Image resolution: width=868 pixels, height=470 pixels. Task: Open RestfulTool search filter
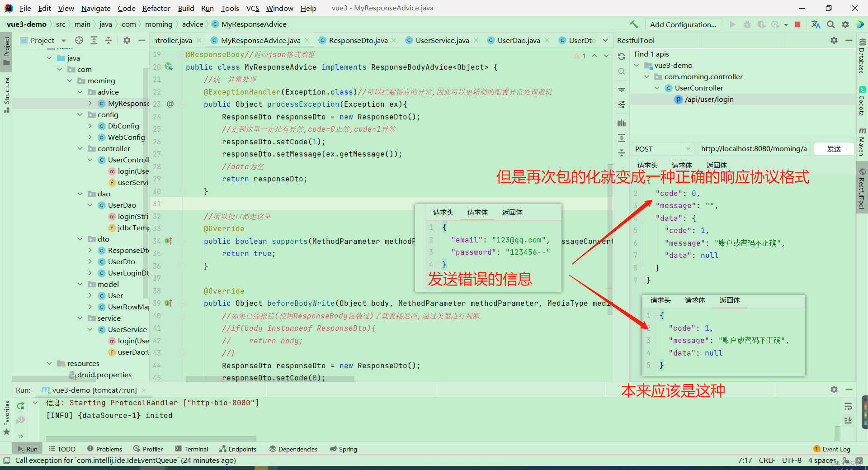coord(621,71)
